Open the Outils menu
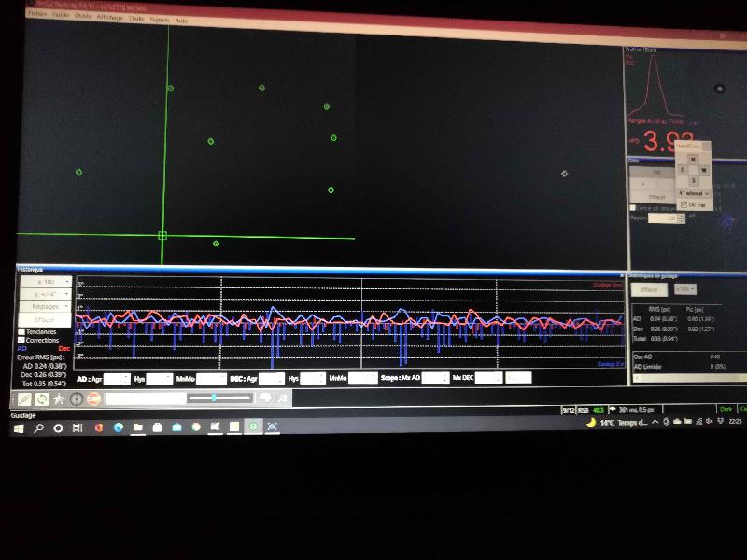747x560 pixels. [x=83, y=16]
